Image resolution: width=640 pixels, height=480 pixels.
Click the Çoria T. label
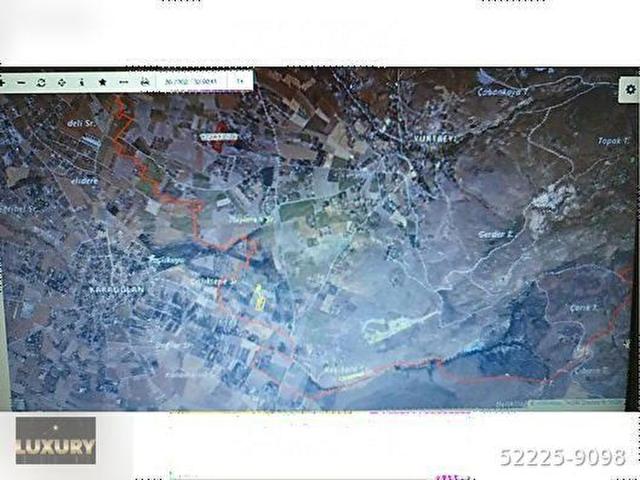click(584, 308)
